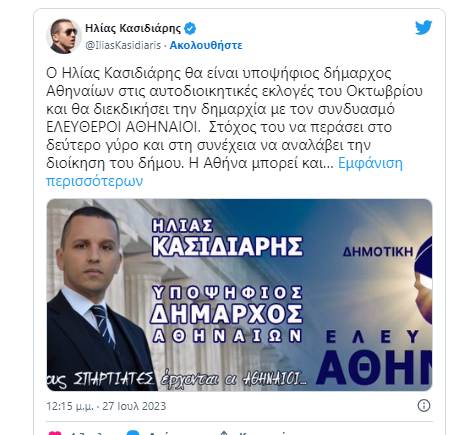This screenshot has height=435, width=462.
Task: Open the tweet info circle icon
Action: pos(424,406)
